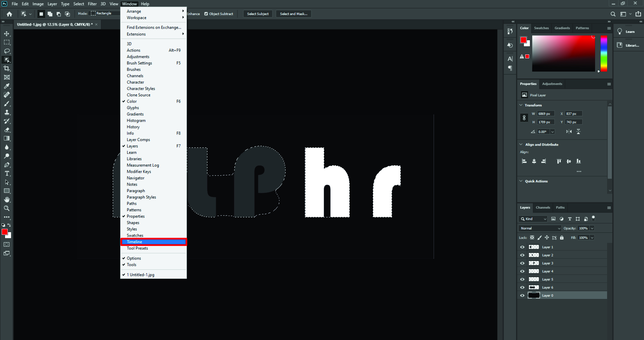
Task: Select the Pen tool
Action: tap(7, 165)
